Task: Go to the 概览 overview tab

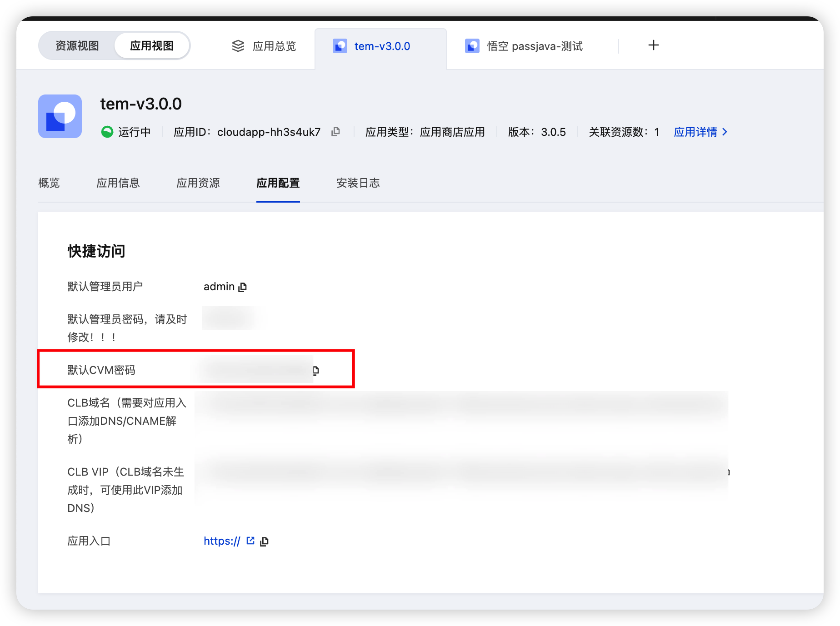Action: pos(49,183)
